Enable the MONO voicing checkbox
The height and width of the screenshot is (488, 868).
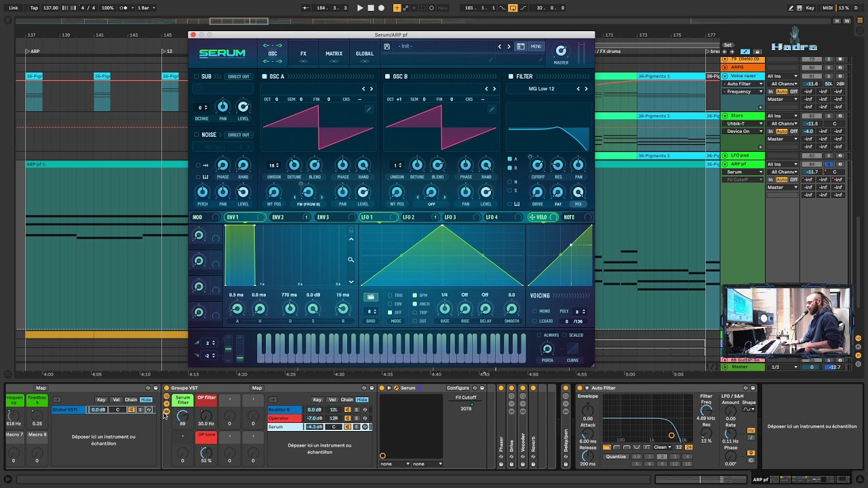[x=534, y=311]
